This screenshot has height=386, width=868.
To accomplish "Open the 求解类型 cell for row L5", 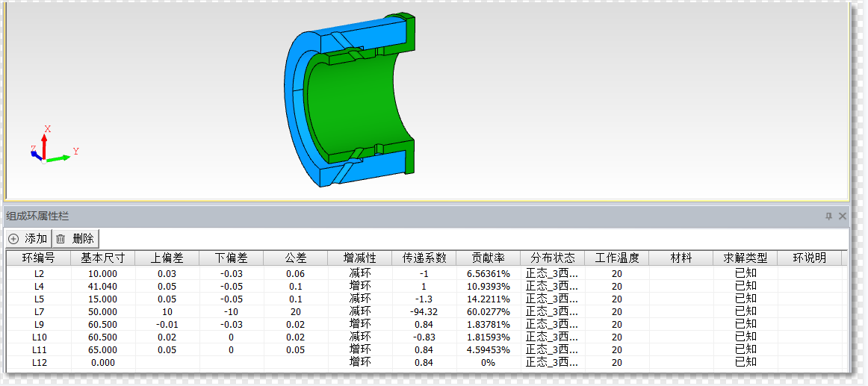I will [x=745, y=299].
